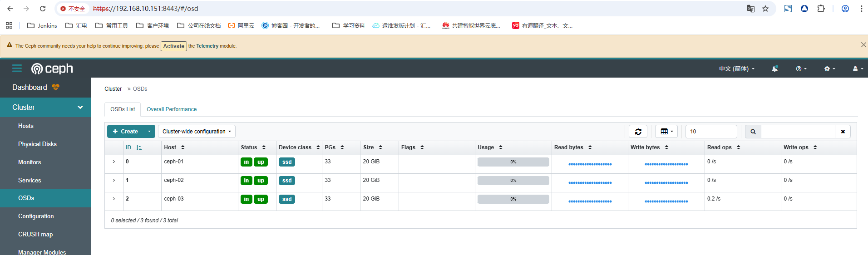Open the user account menu icon
The image size is (868, 255).
[x=858, y=69]
